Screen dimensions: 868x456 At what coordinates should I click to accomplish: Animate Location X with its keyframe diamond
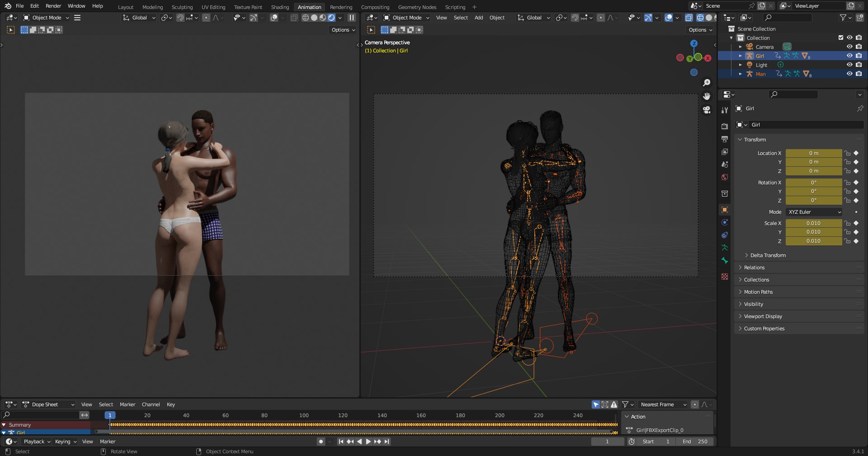click(856, 153)
